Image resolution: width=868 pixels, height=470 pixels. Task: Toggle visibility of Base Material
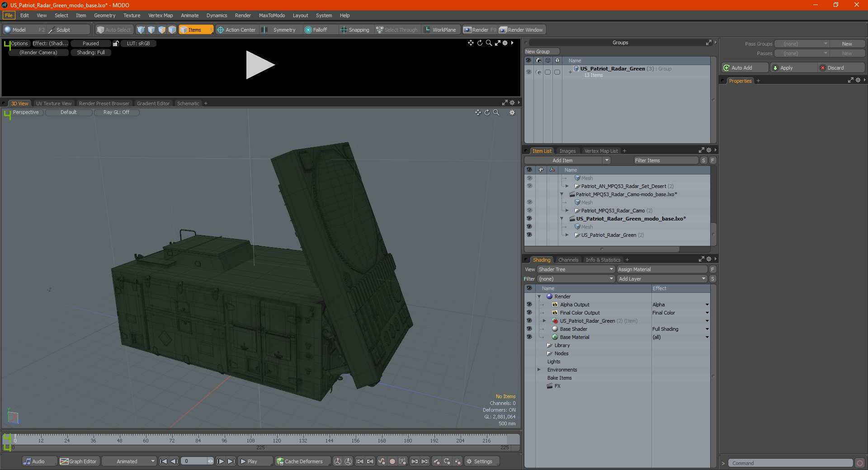tap(529, 337)
